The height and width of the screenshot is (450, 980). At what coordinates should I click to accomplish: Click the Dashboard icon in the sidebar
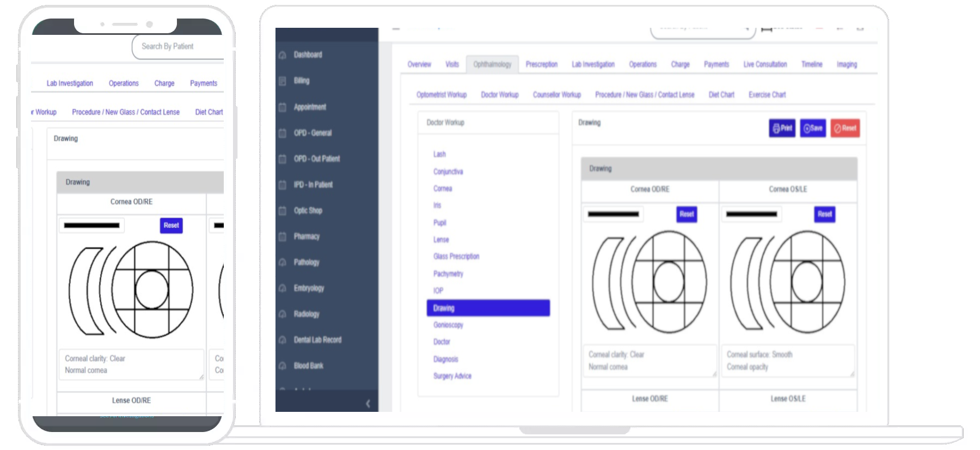point(283,55)
